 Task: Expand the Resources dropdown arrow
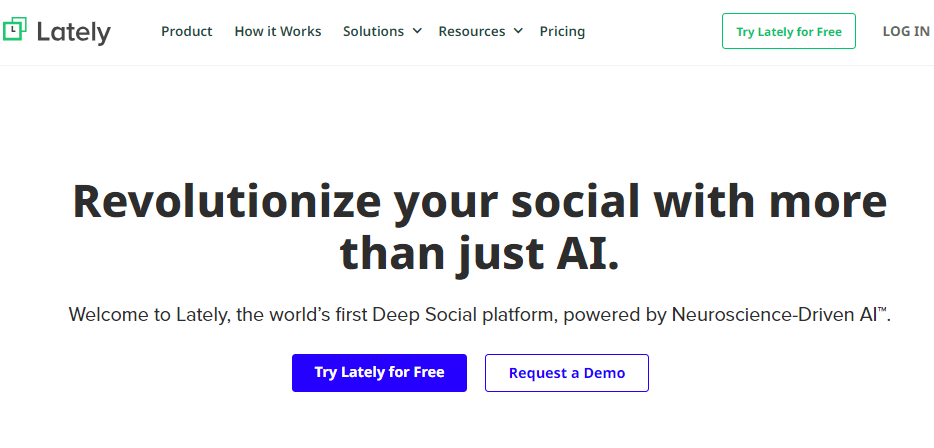[x=518, y=31]
